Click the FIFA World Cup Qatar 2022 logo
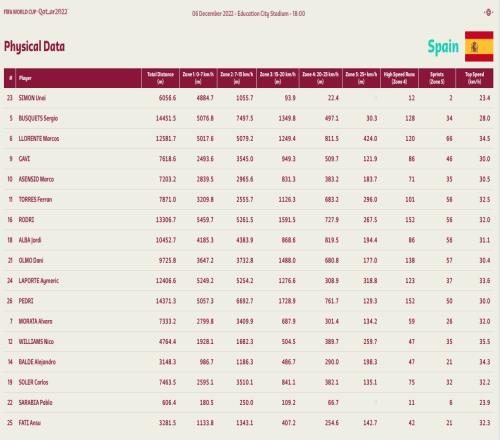Screen dimensions: 500x440 click(x=36, y=12)
